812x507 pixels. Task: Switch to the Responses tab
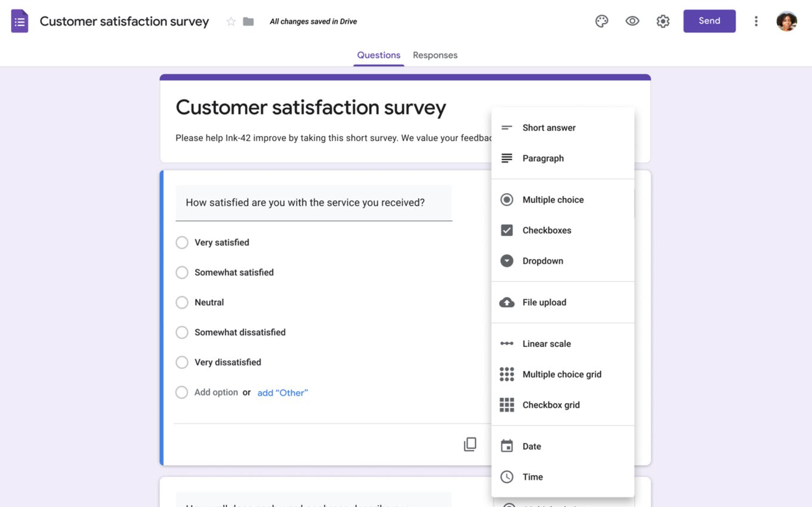pyautogui.click(x=435, y=55)
